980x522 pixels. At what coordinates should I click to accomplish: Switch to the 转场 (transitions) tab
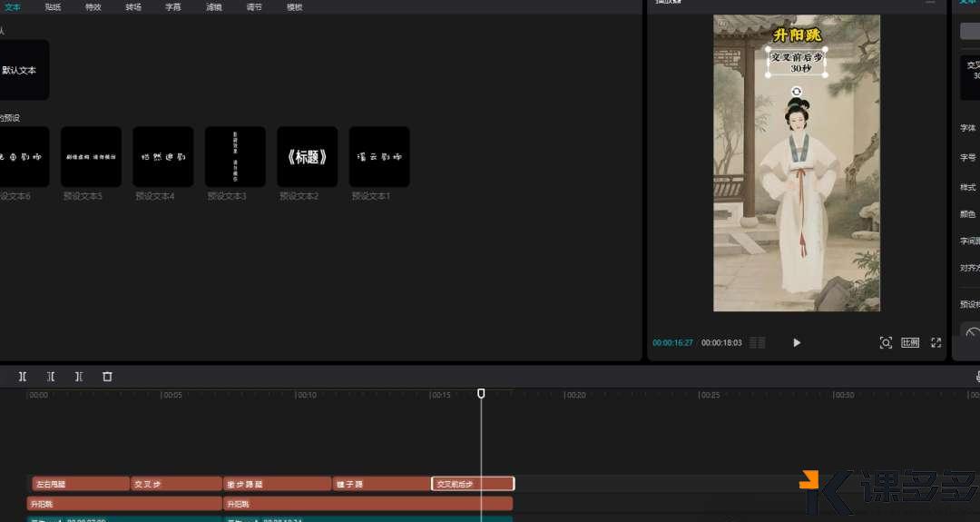point(133,7)
